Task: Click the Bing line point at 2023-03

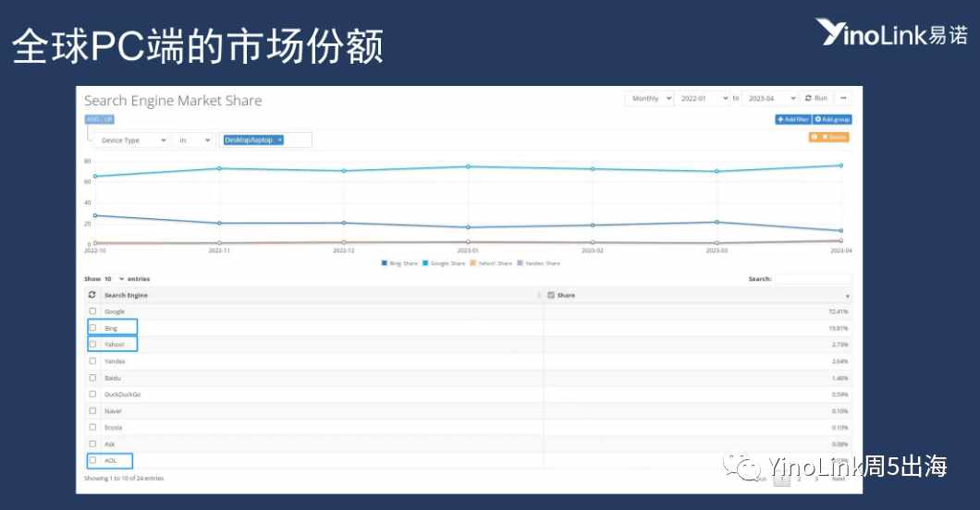Action: coord(717,223)
